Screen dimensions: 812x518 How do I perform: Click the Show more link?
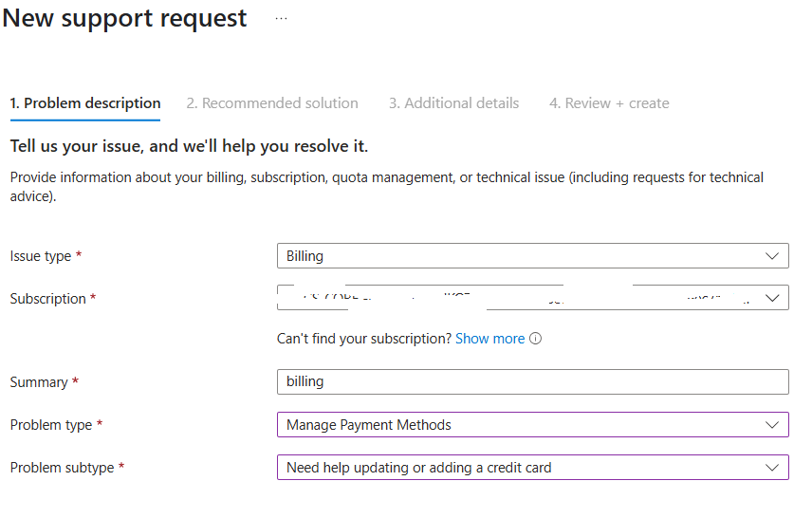pyautogui.click(x=489, y=339)
